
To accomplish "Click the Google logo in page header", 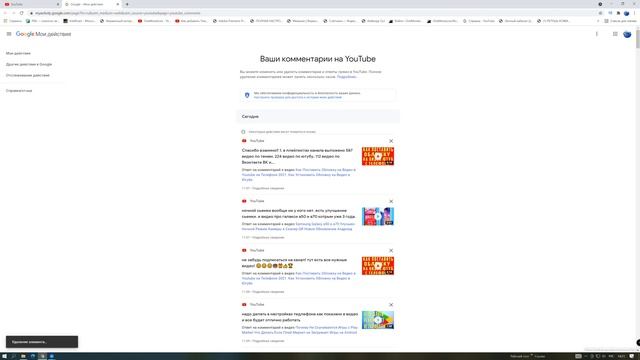I will tap(25, 34).
